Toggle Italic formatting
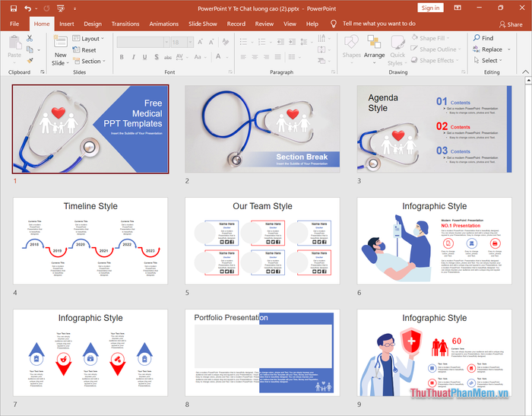Viewport: 532px width, 416px height. (x=133, y=57)
